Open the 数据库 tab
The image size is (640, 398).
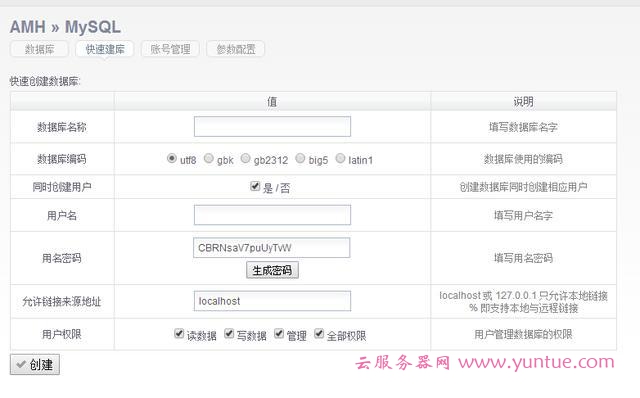coord(39,49)
